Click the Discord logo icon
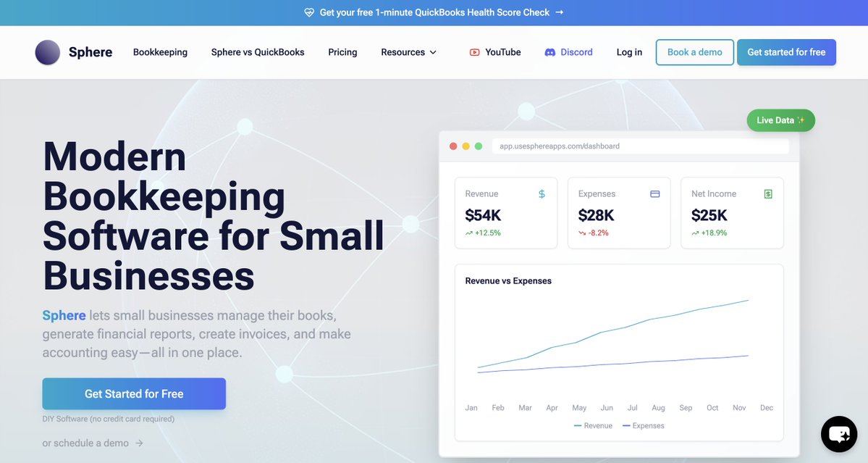Viewport: 868px width, 463px height. [549, 53]
